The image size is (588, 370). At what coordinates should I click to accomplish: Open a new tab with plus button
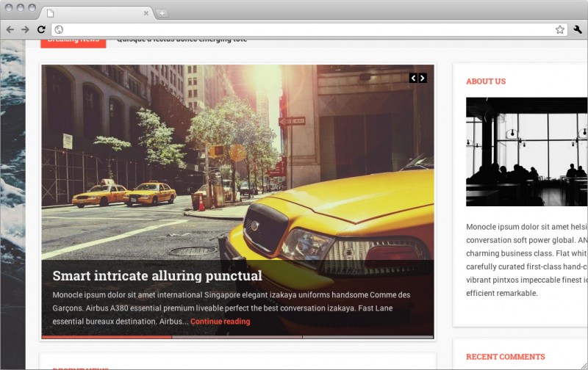point(162,13)
